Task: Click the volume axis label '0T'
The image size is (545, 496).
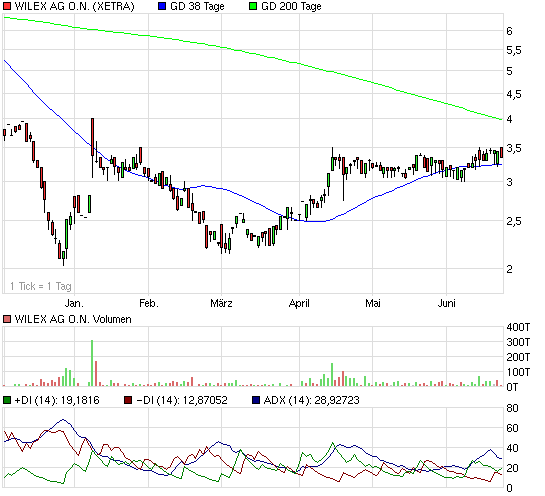Action: (512, 387)
